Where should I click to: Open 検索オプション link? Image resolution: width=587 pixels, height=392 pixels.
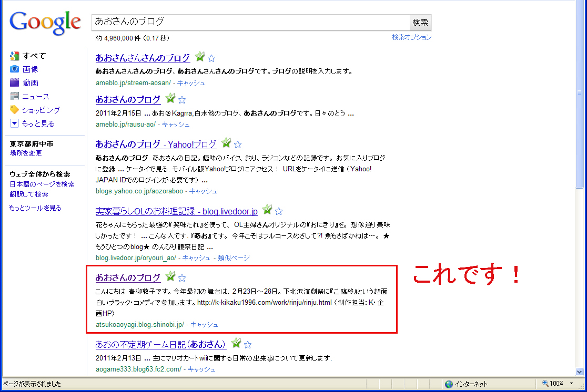[412, 37]
